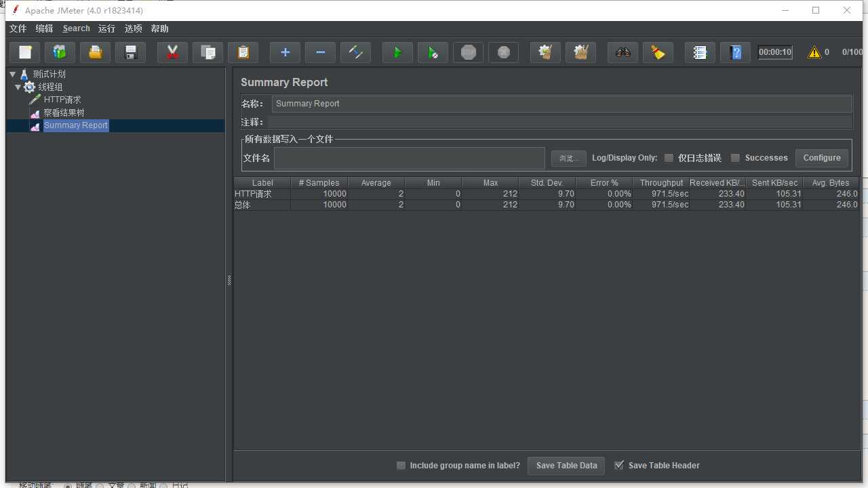Image resolution: width=868 pixels, height=488 pixels.
Task: Open the 选项 menu
Action: pos(134,28)
